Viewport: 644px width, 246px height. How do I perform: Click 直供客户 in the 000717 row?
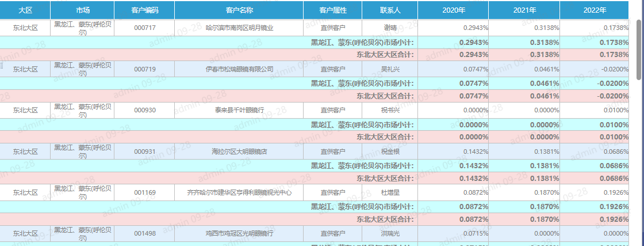coord(333,28)
